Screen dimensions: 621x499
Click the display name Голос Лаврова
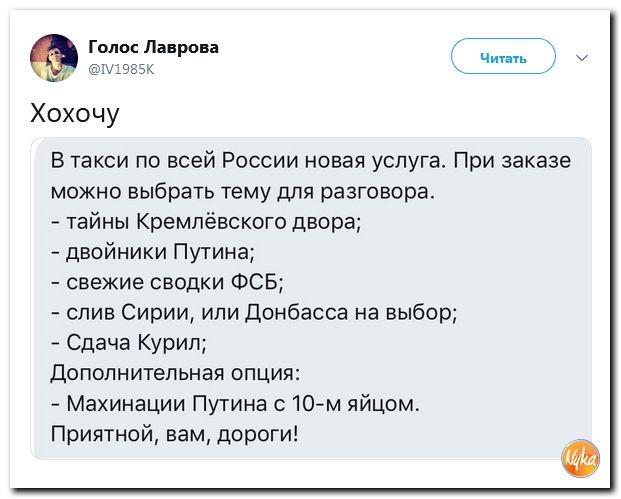[x=153, y=47]
